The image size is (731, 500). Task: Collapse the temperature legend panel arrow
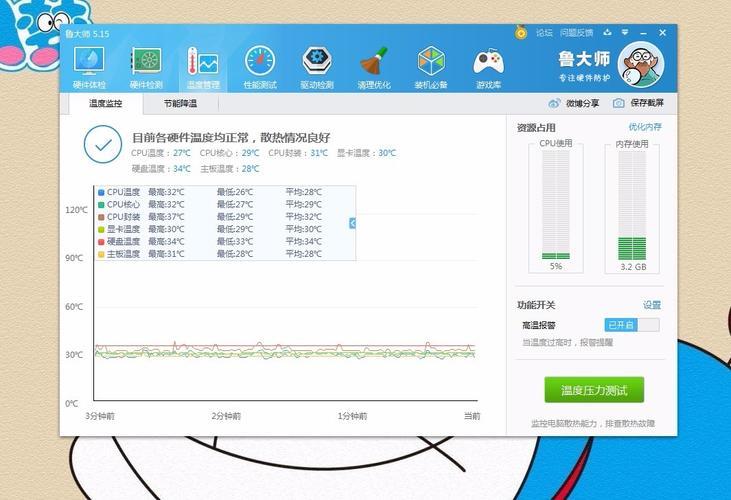(x=352, y=223)
